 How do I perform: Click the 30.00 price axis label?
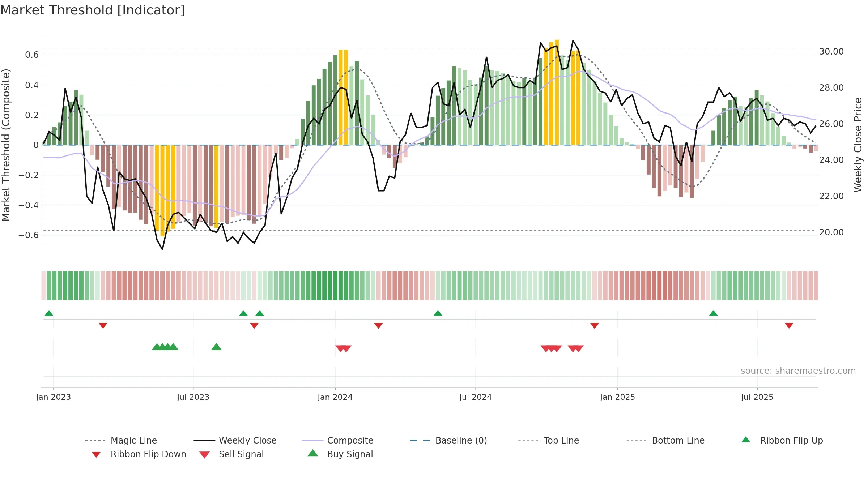(831, 52)
